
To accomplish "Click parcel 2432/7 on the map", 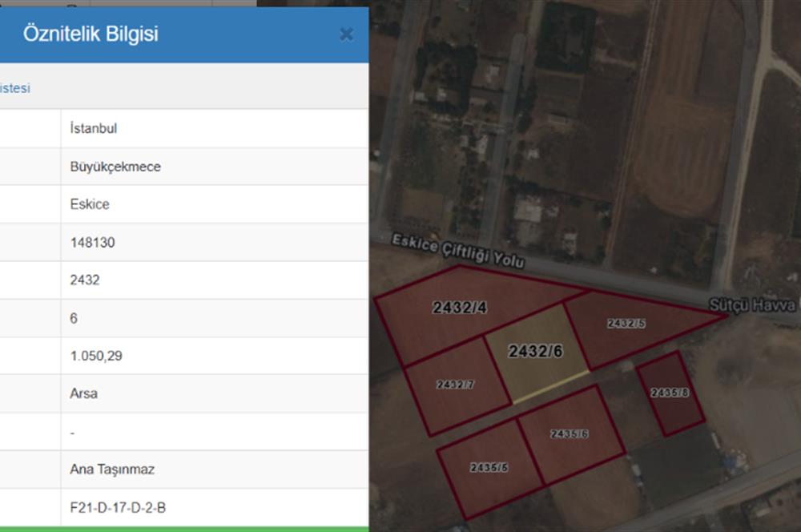I will click(455, 385).
